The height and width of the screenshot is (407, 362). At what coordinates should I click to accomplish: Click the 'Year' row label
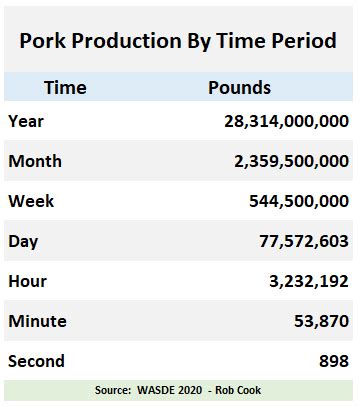(x=26, y=121)
